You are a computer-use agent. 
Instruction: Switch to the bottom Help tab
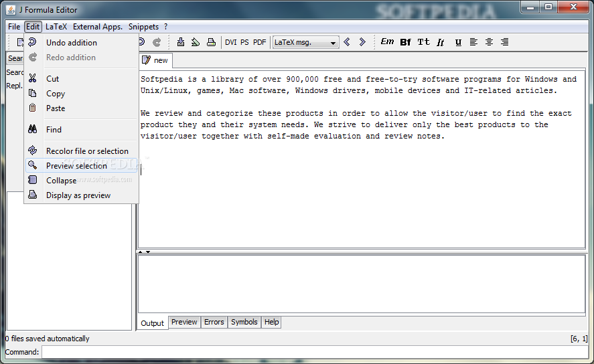point(272,322)
